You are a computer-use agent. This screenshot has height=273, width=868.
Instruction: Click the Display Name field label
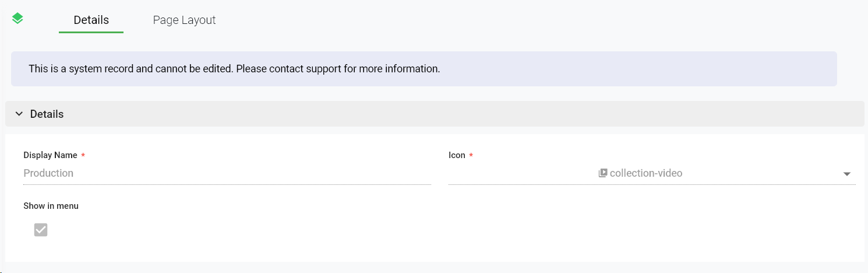50,155
